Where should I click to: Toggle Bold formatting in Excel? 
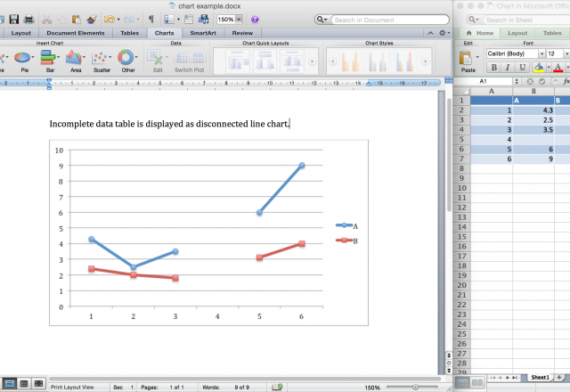point(493,69)
